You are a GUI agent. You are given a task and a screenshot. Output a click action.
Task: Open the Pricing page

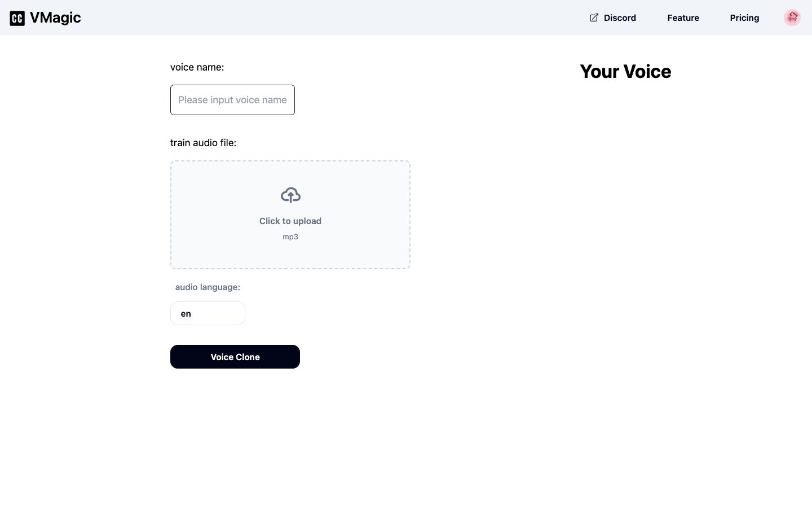pos(744,18)
